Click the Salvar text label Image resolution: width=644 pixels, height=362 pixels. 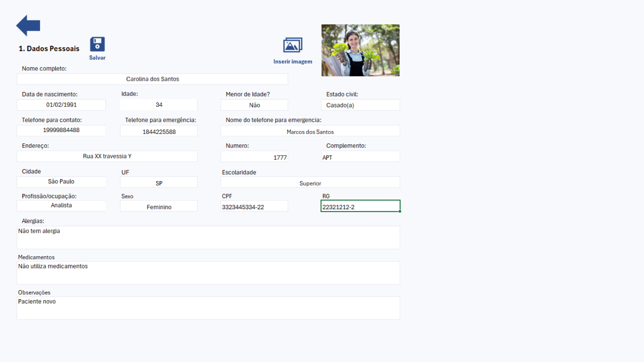coord(97,58)
